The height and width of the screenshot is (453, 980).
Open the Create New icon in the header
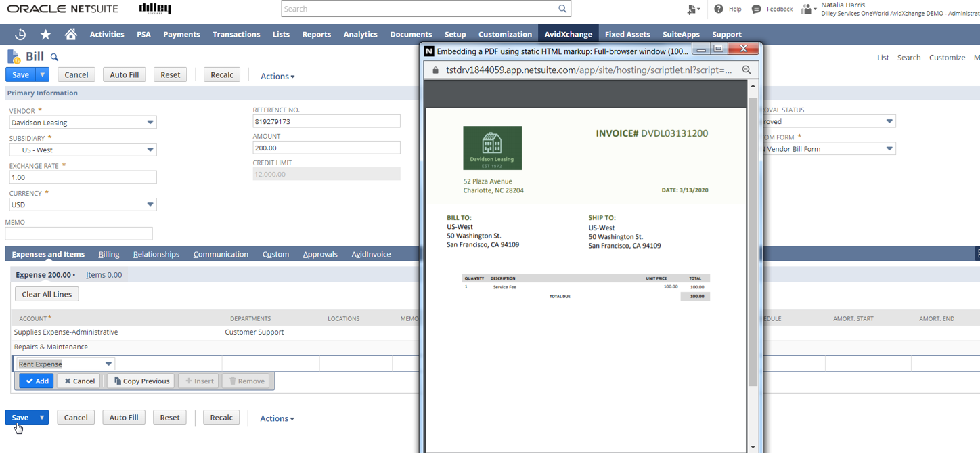tap(693, 9)
